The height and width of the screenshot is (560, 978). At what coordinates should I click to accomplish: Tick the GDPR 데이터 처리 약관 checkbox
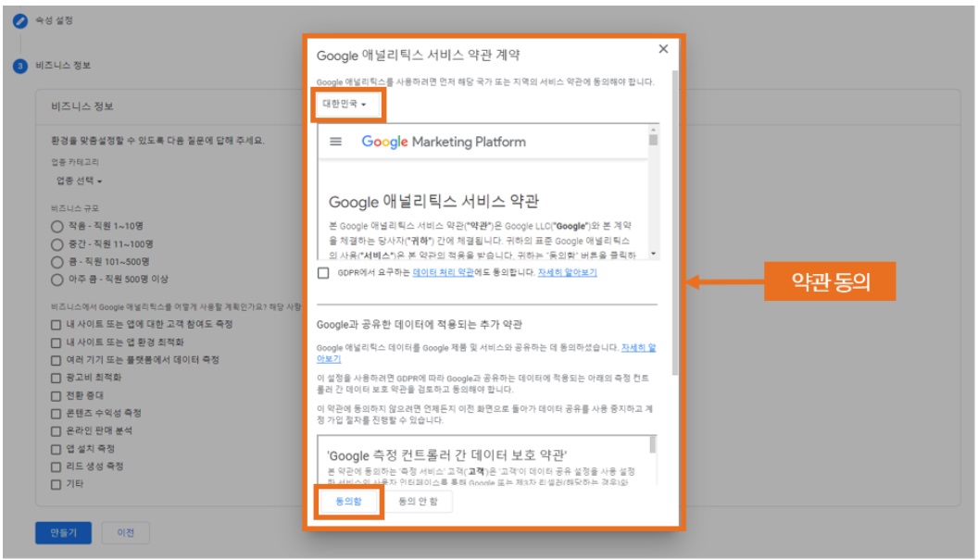(323, 272)
